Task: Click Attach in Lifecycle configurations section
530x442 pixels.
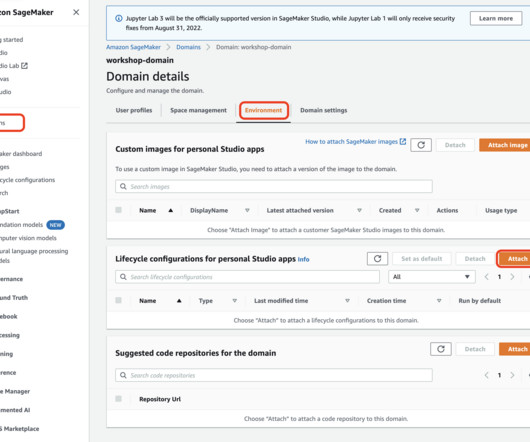Action: pyautogui.click(x=515, y=259)
